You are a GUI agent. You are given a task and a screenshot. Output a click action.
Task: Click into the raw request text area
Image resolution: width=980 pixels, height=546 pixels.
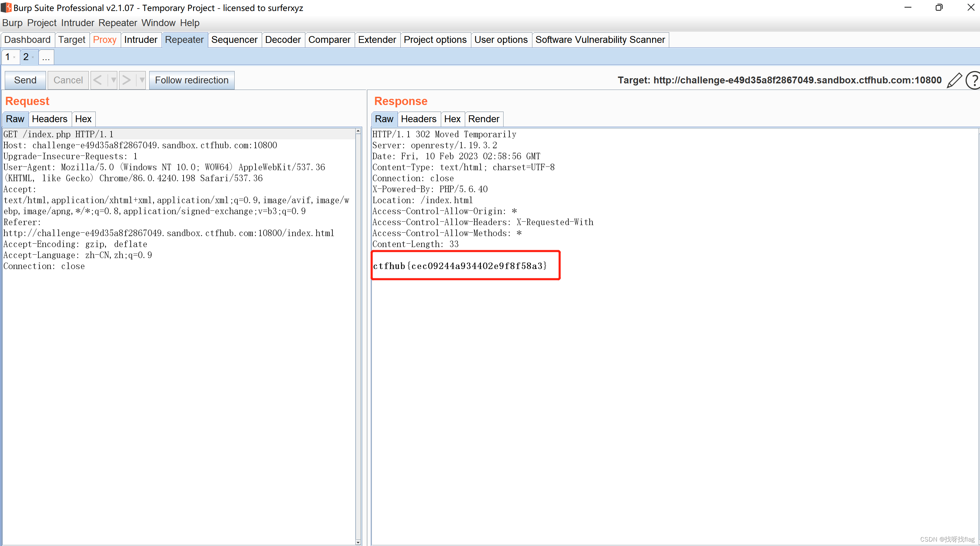[179, 381]
